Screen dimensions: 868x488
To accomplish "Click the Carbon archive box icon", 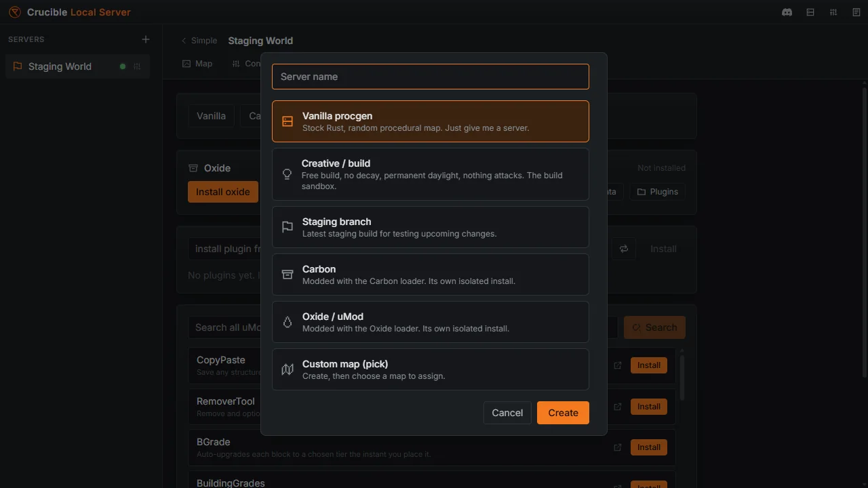I will click(x=288, y=274).
